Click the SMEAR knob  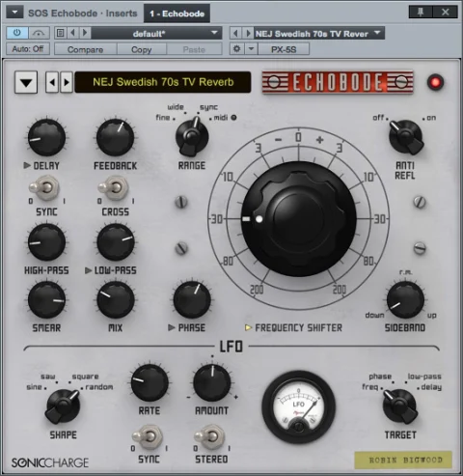(46, 300)
